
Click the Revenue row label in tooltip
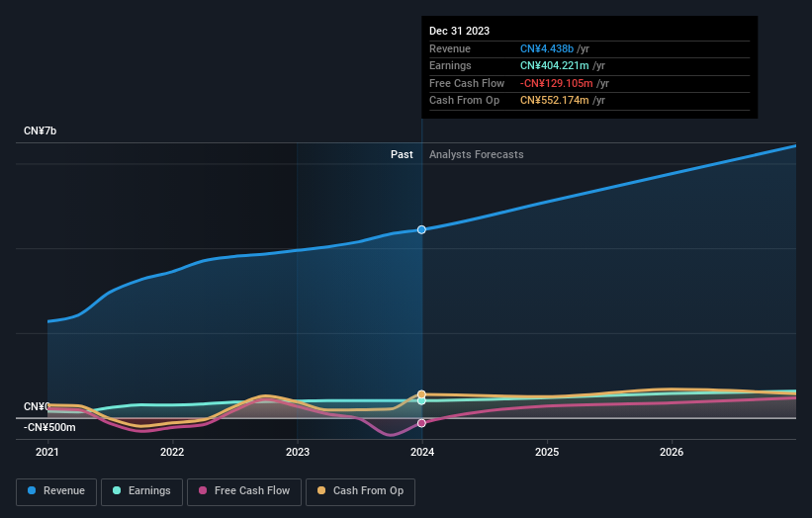pyautogui.click(x=449, y=48)
